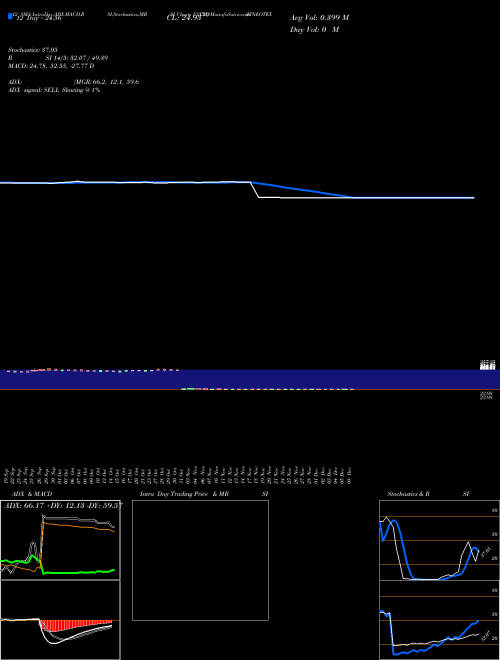Click the 'SI 14/3: 32.07 / 49.89' value
Image resolution: width=500 pixels, height=660 pixels.
(x=77, y=58)
